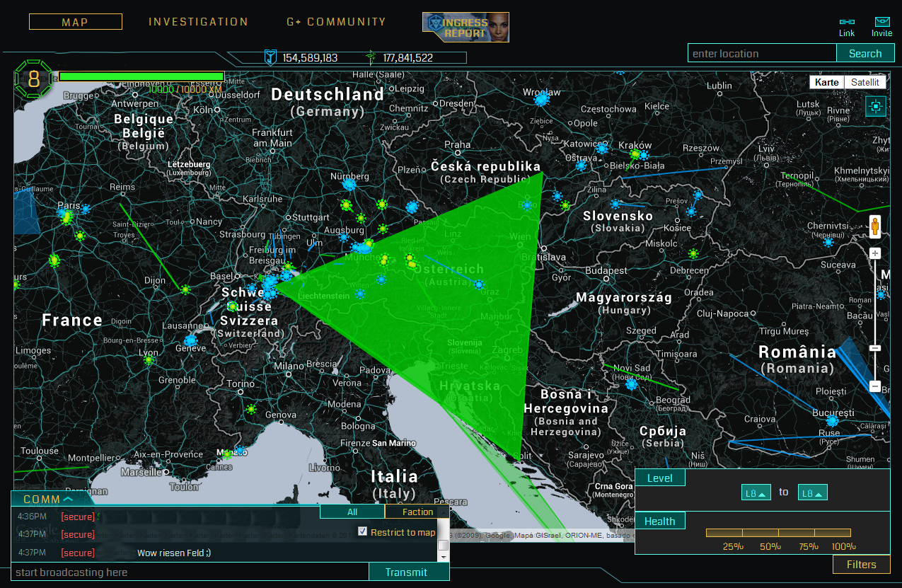Click the 10000 / 10000 XM readout

coord(186,89)
